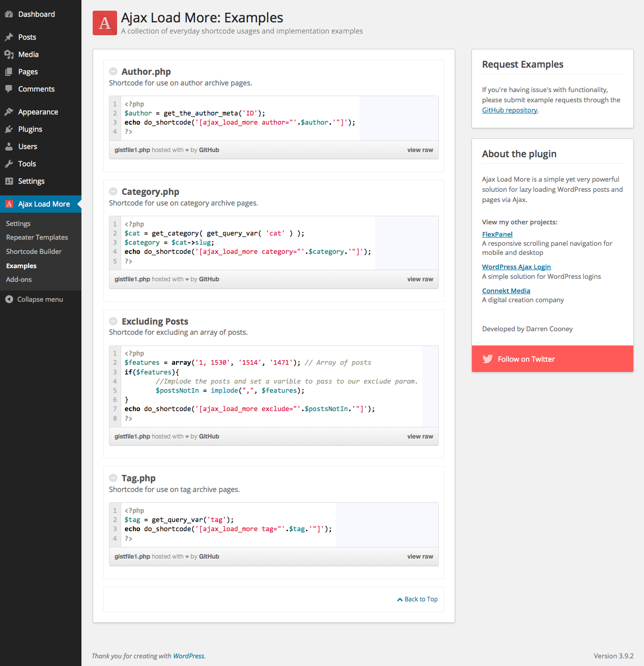The height and width of the screenshot is (666, 644).
Task: Click the Collapse menu arrow icon
Action: click(9, 299)
